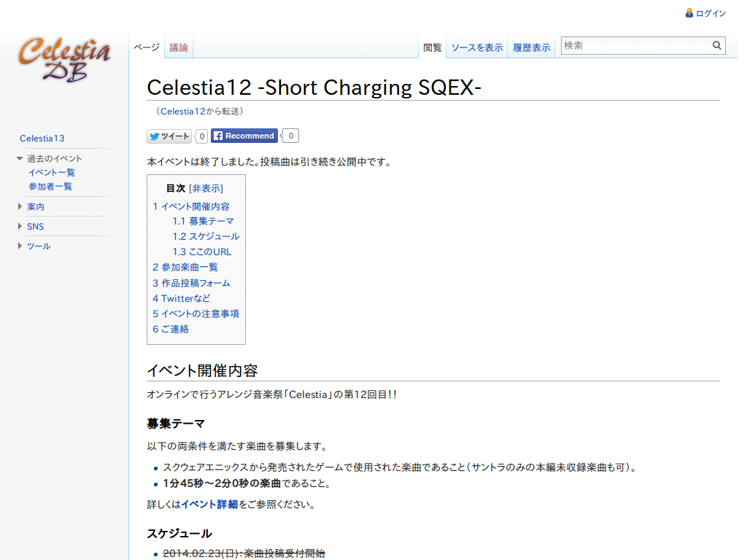Hide the table of contents via 非表示
The image size is (747, 560).
(x=206, y=188)
